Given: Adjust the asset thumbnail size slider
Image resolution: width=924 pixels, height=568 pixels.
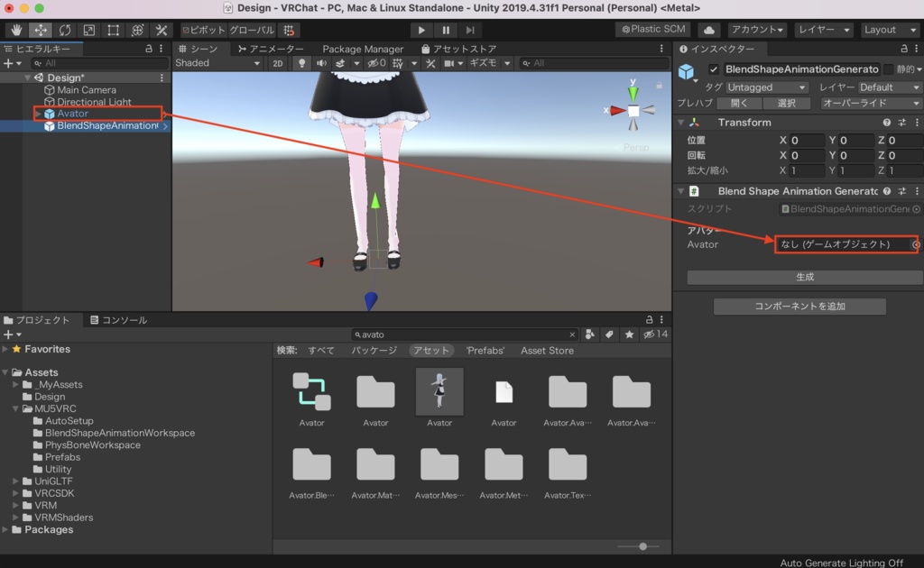Looking at the screenshot, I should pyautogui.click(x=642, y=546).
